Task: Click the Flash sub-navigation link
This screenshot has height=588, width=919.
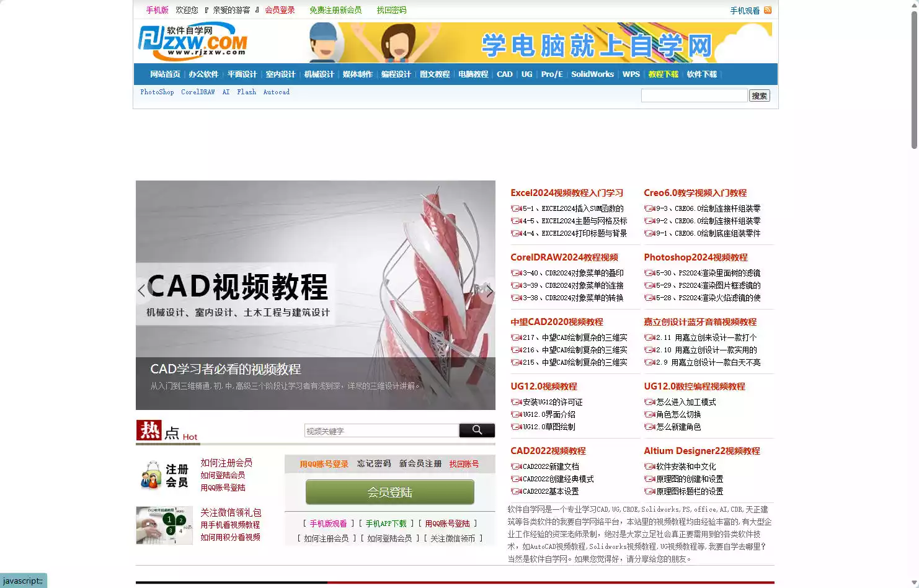Action: [246, 92]
